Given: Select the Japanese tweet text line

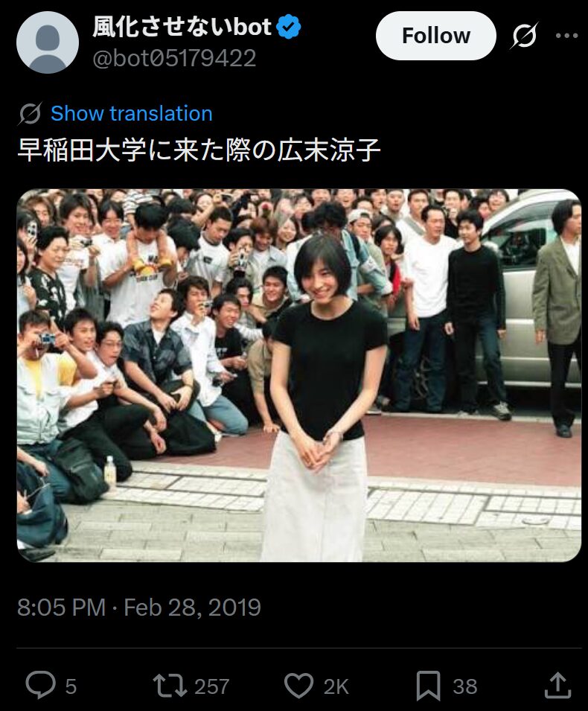Looking at the screenshot, I should 199,150.
